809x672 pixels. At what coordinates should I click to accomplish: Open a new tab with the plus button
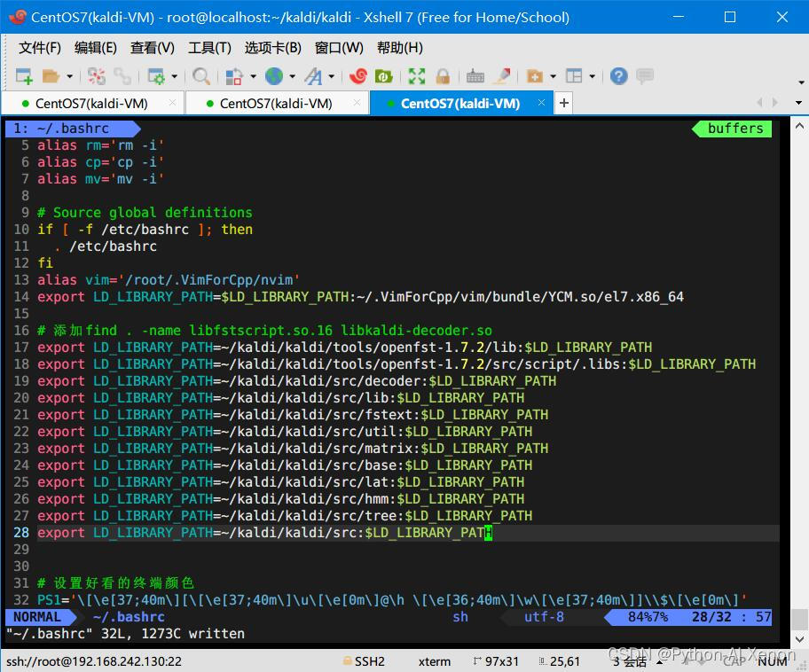point(564,103)
